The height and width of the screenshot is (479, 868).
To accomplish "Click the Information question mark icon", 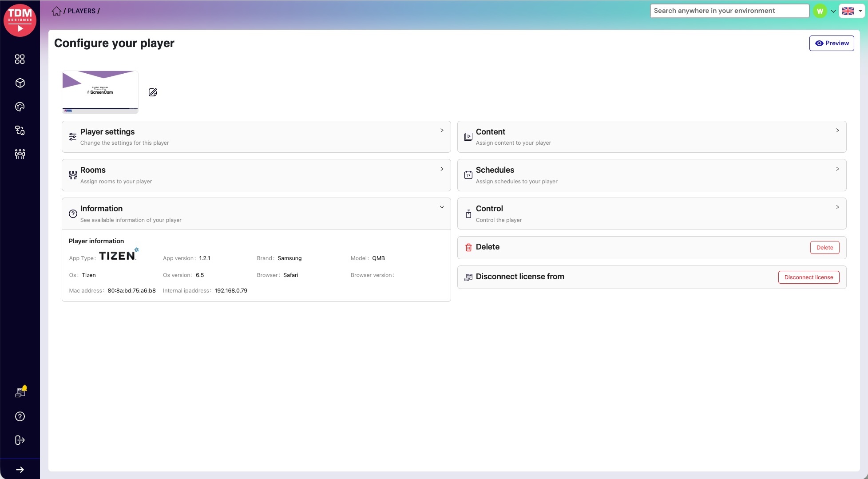I will 73,214.
